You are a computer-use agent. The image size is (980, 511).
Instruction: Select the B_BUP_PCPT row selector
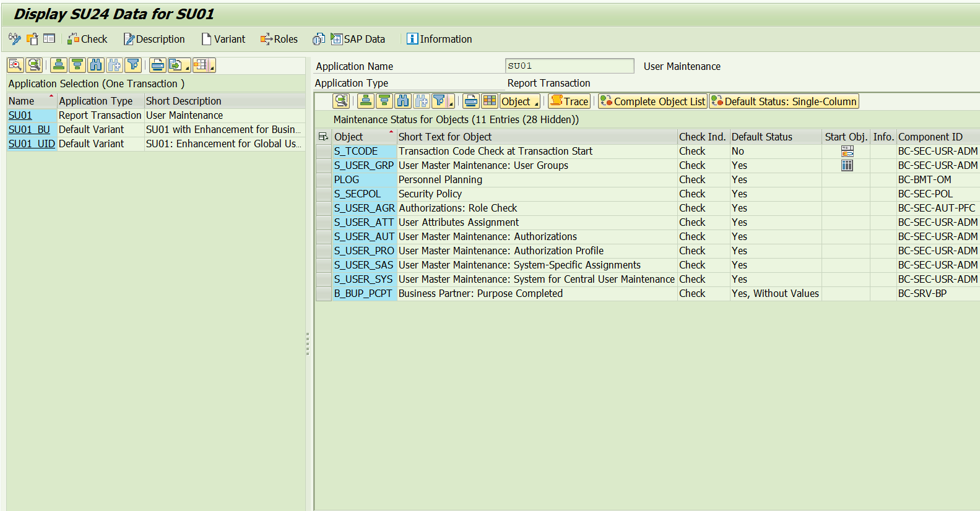(324, 293)
